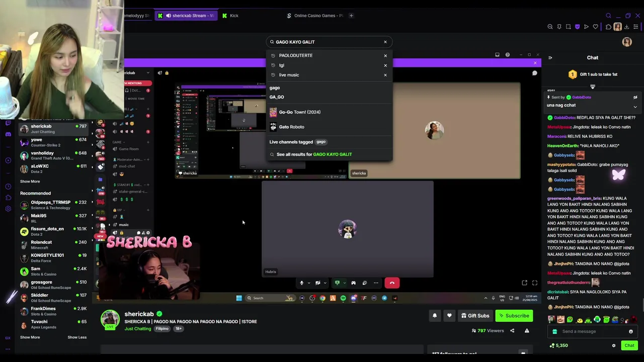Select Go-Go Town! (2024) search result
The height and width of the screenshot is (362, 644).
tap(329, 112)
